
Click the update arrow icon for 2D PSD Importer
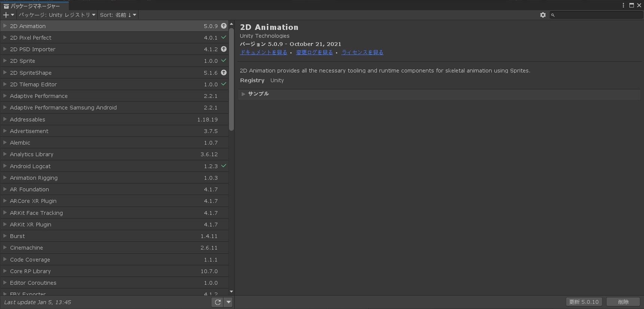coord(224,49)
